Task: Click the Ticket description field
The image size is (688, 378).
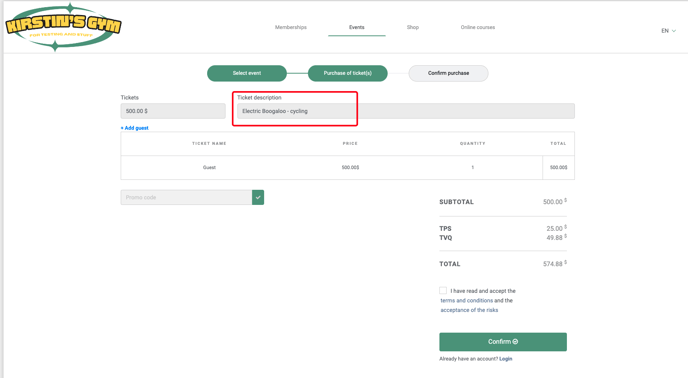Action: pyautogui.click(x=406, y=111)
